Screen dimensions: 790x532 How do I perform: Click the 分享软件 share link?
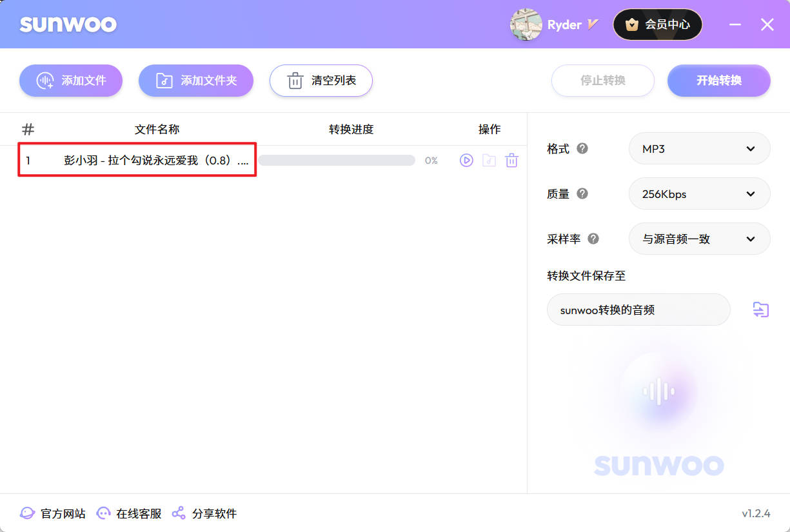click(x=204, y=513)
